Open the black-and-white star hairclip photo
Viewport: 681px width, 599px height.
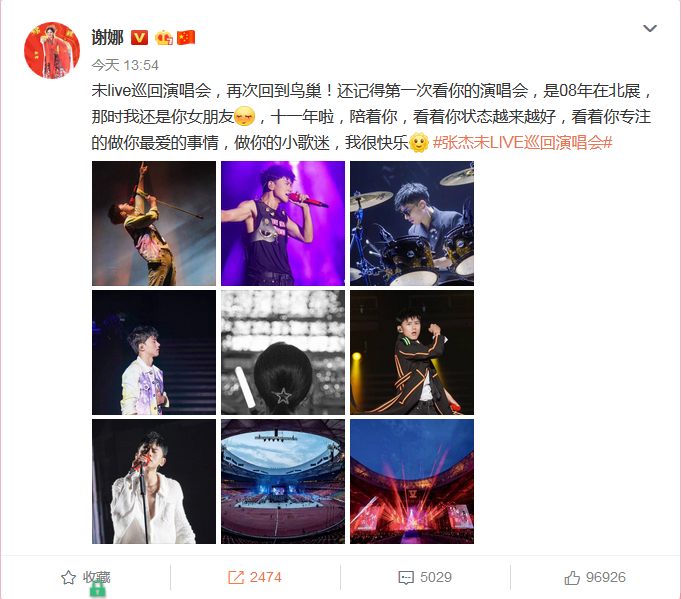(283, 352)
